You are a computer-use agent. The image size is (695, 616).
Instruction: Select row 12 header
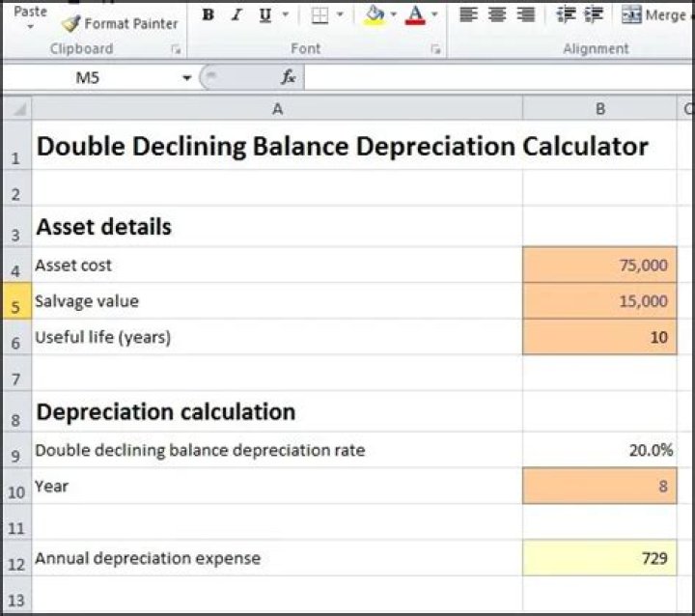pos(16,558)
